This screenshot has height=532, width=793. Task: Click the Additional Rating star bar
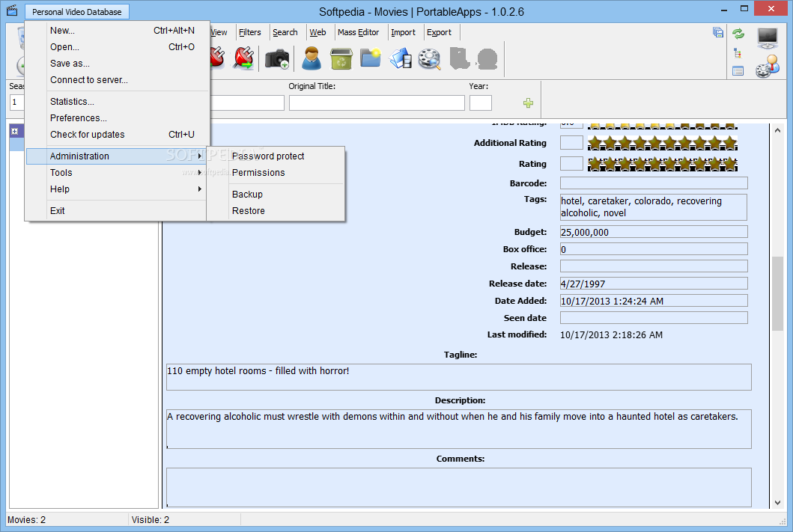click(x=663, y=143)
